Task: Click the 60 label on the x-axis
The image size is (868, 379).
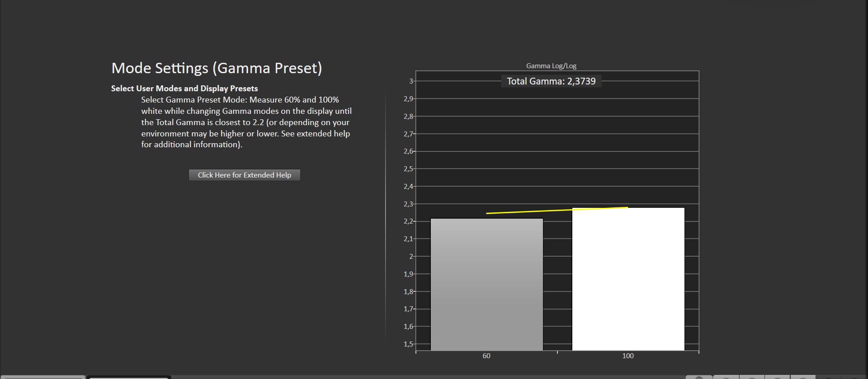Action: 486,356
